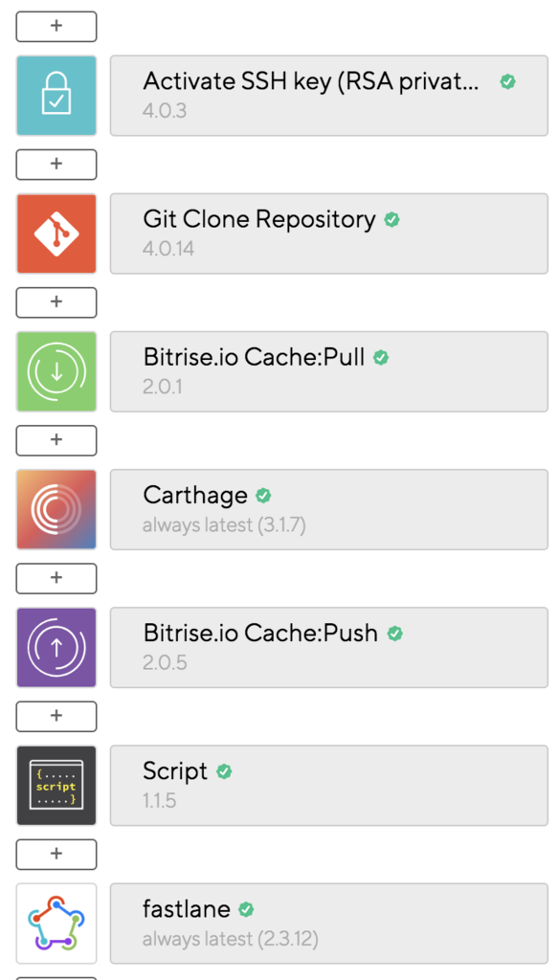Viewport: 558px width, 980px height.
Task: Open the fastlane step card
Action: point(329,924)
